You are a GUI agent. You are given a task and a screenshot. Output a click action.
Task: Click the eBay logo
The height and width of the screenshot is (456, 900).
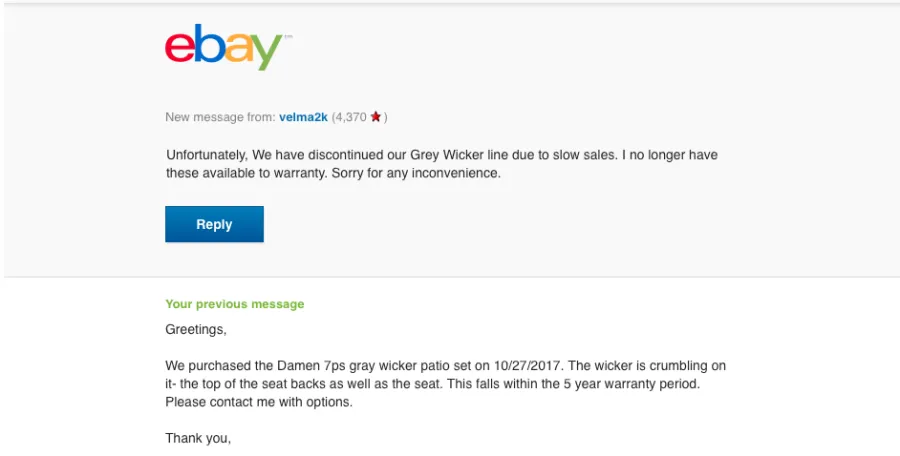click(224, 47)
